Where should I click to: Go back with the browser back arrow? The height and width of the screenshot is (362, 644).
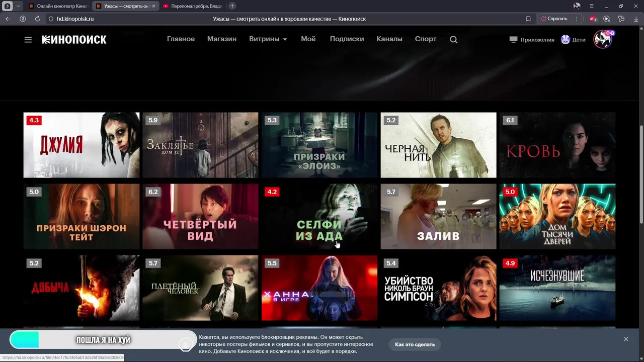(8, 19)
